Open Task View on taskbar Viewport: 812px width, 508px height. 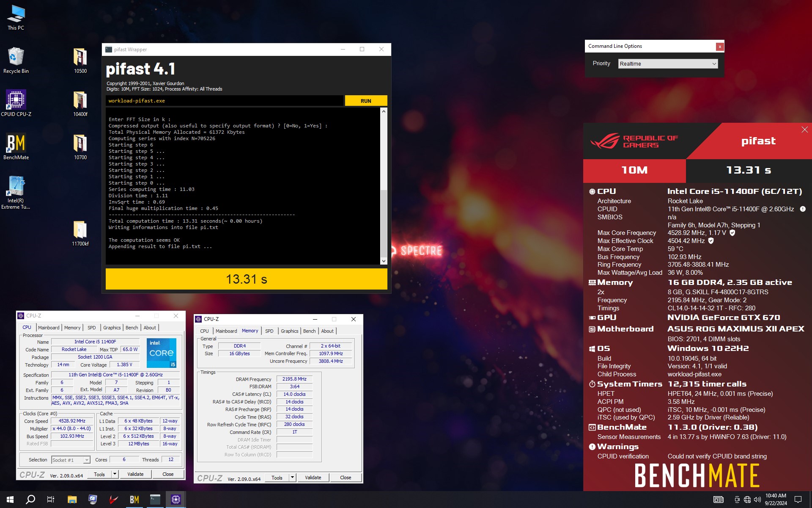click(x=51, y=500)
